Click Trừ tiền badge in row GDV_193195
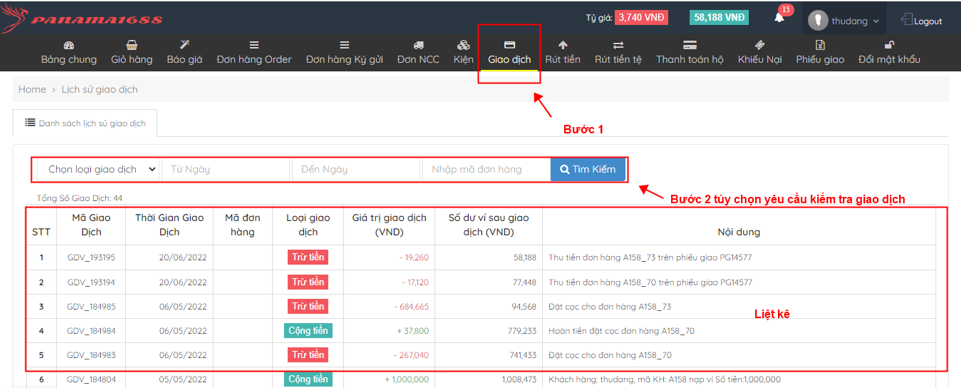Viewport: 961px width, 390px height. click(308, 258)
